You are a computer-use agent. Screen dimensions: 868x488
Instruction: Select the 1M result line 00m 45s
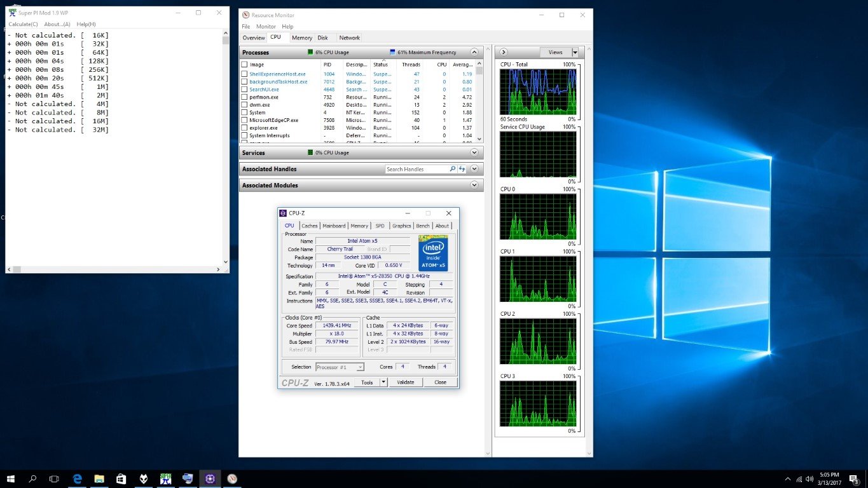click(x=58, y=86)
